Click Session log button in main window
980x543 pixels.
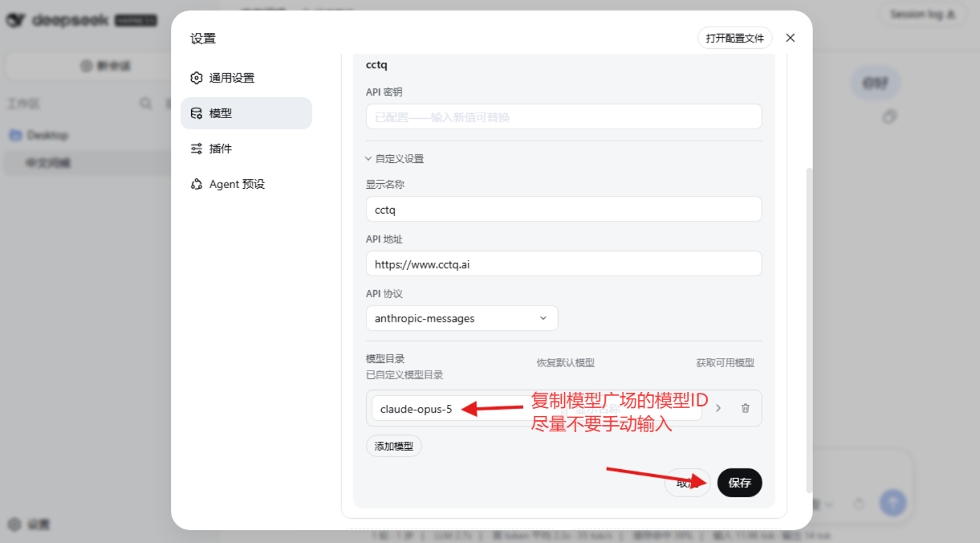tap(922, 14)
